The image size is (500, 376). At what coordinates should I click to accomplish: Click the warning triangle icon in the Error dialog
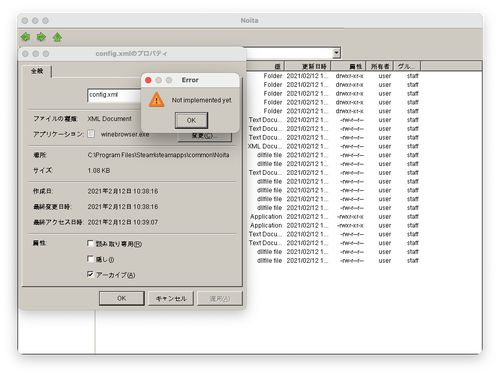156,100
